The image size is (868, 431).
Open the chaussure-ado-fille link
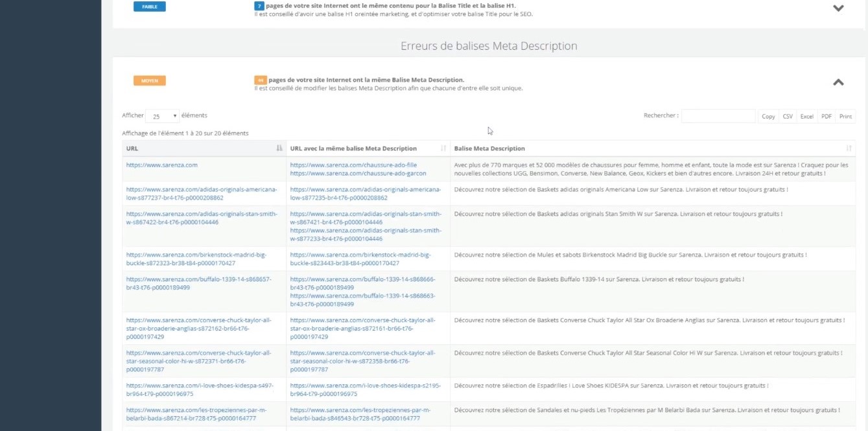pos(353,165)
